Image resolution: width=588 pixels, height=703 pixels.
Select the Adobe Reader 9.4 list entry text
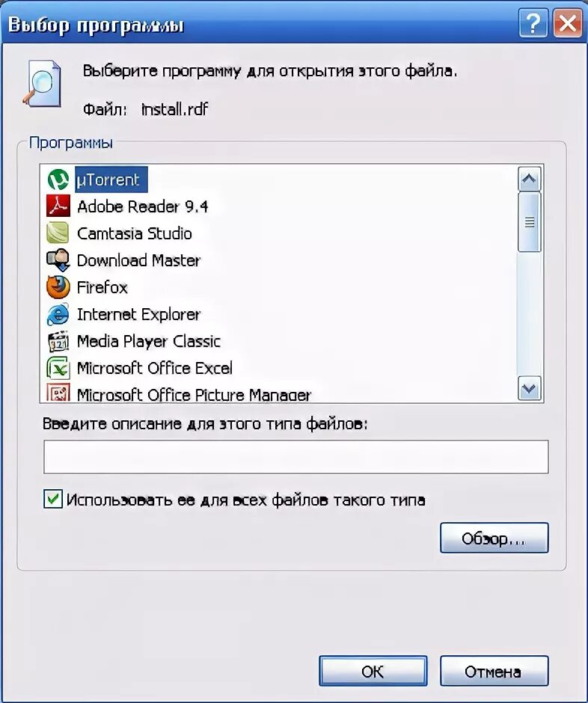click(143, 206)
